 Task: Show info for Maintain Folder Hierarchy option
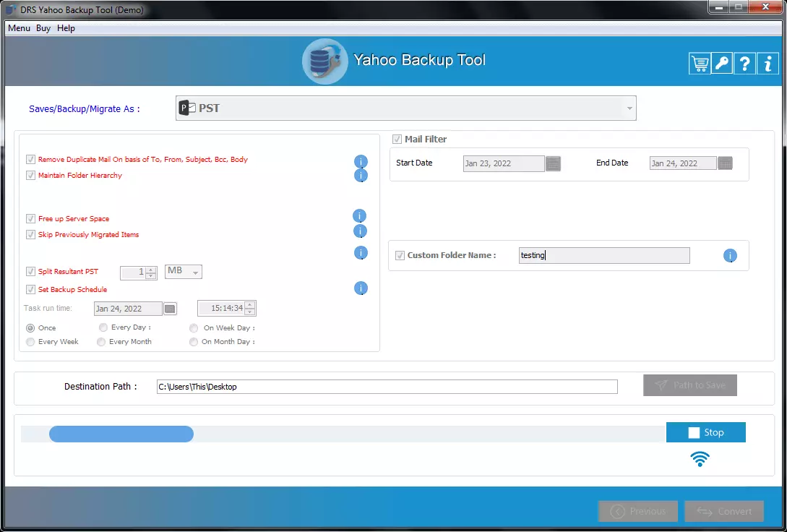(361, 176)
